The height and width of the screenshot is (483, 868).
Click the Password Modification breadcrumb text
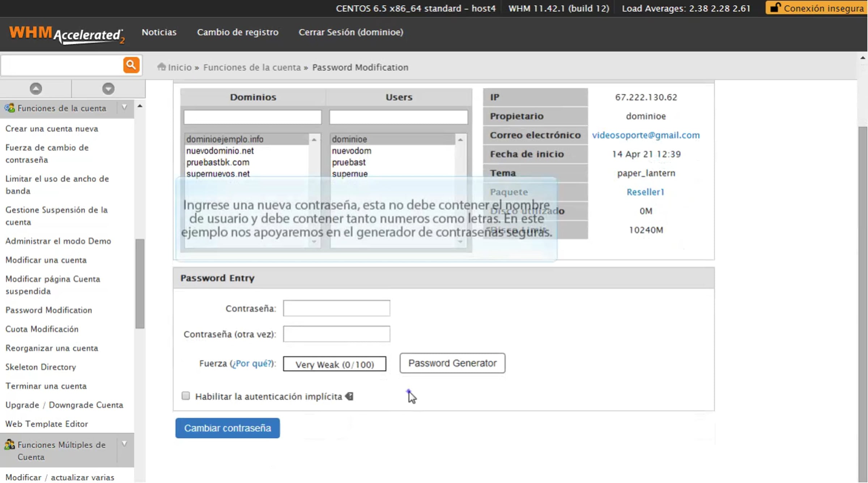point(360,67)
